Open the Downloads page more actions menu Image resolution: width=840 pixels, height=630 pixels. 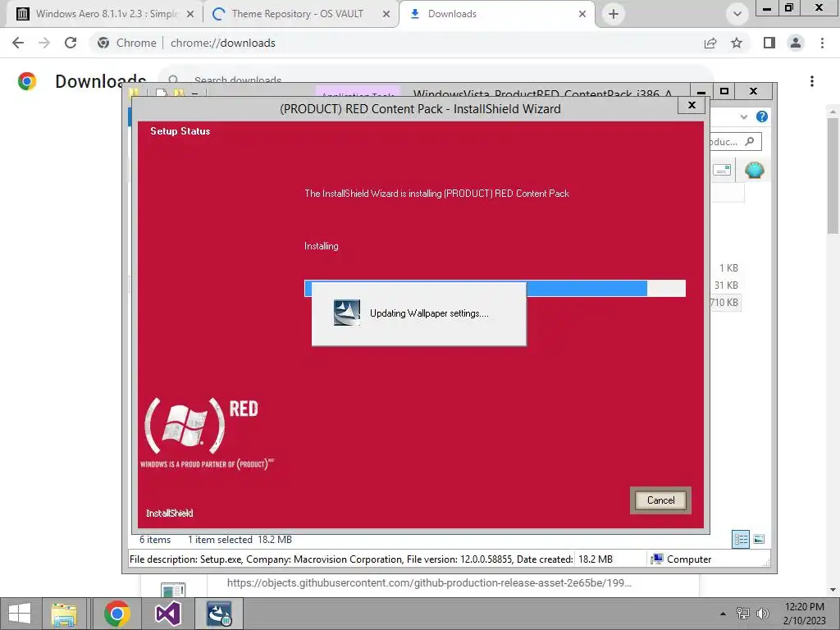(x=812, y=81)
